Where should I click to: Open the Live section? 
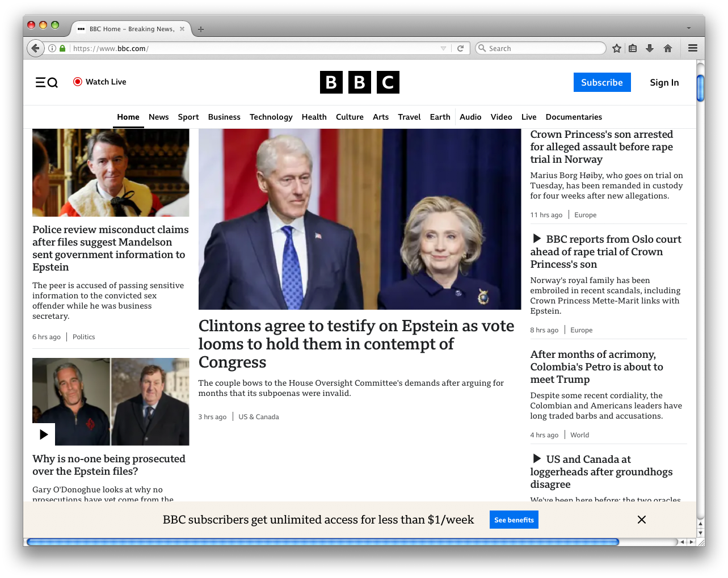click(529, 117)
